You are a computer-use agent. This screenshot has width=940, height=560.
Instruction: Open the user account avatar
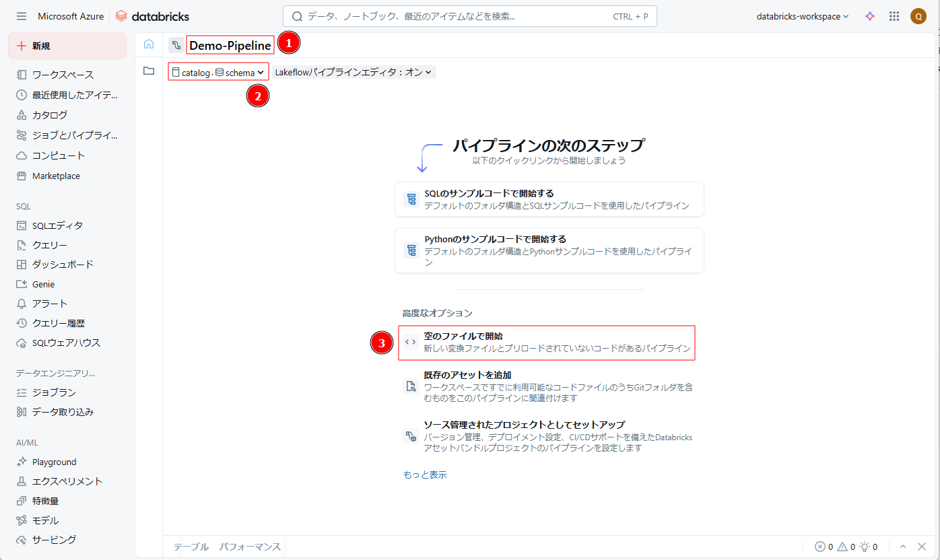[x=918, y=16]
